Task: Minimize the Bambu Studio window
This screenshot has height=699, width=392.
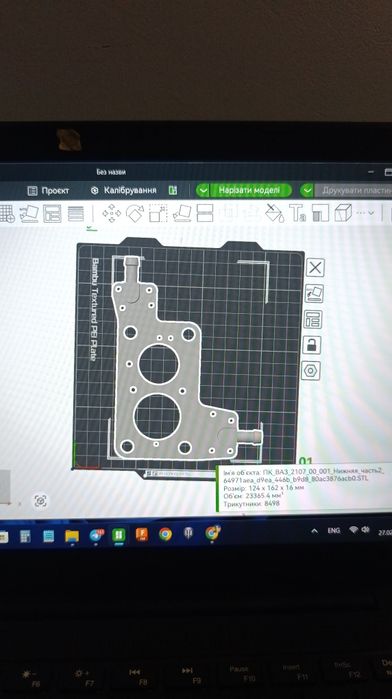Action: [370, 172]
